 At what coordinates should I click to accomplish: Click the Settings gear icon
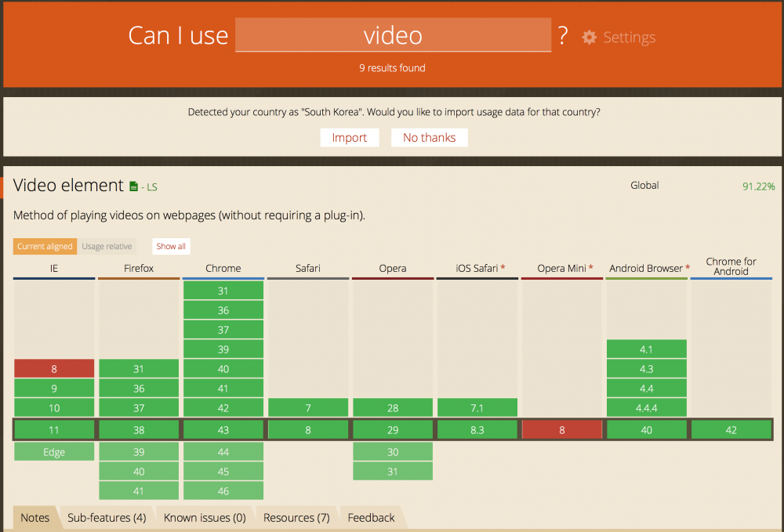point(590,38)
